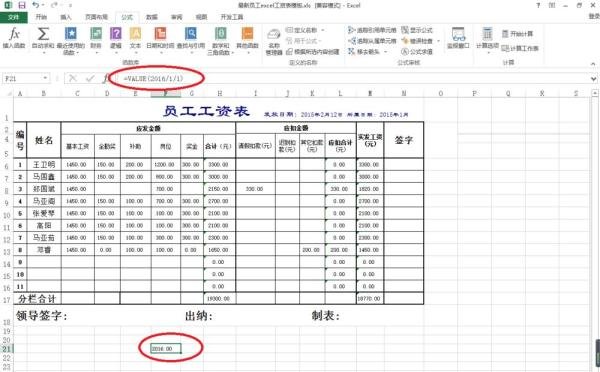Switch to the Data tab
This screenshot has height=372, width=600.
click(152, 17)
